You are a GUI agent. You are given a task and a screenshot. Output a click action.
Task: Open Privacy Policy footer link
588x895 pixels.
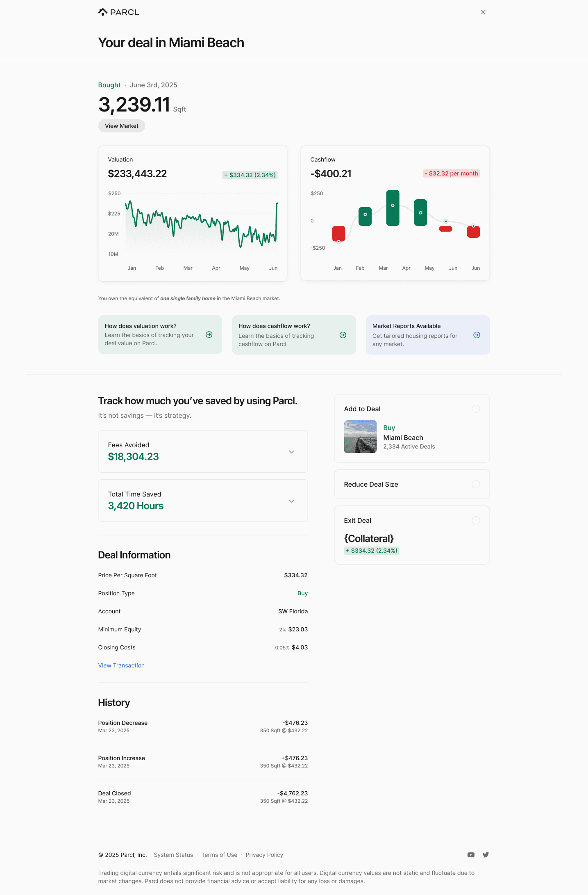point(264,855)
